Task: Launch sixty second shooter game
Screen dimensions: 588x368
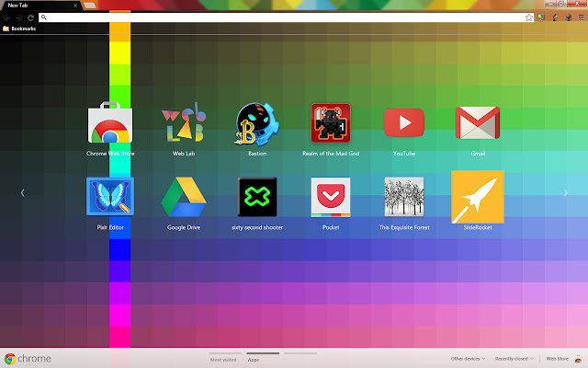Action: 257,197
